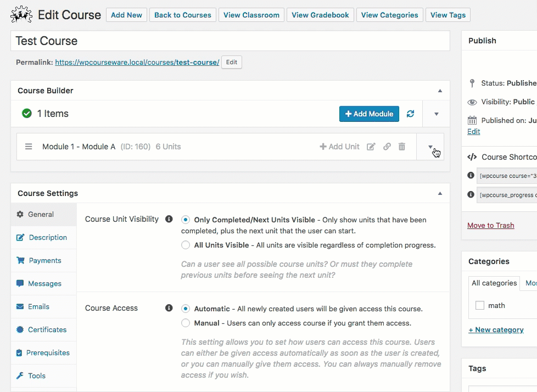Screen dimensions: 537x392
Task: Select Automatic course access option
Action: (185, 309)
